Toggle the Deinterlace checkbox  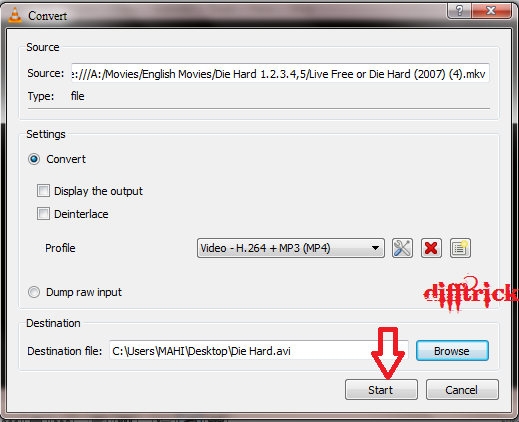click(x=43, y=214)
